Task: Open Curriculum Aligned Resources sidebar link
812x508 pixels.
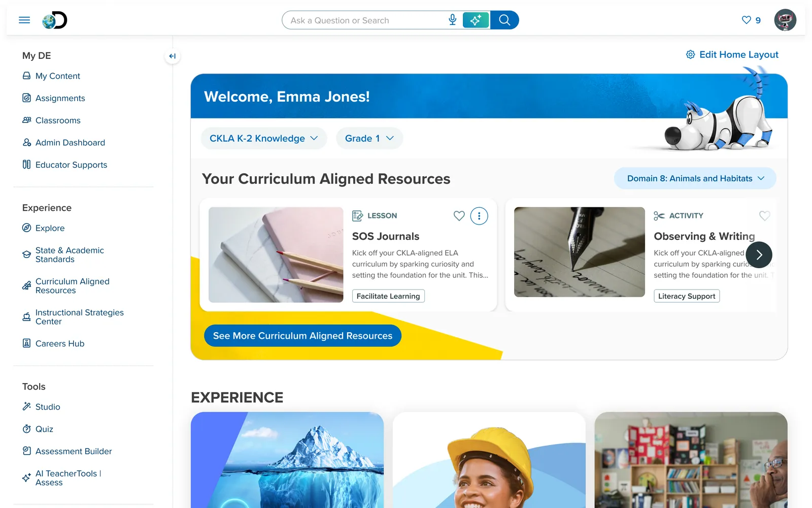Action: 72,286
